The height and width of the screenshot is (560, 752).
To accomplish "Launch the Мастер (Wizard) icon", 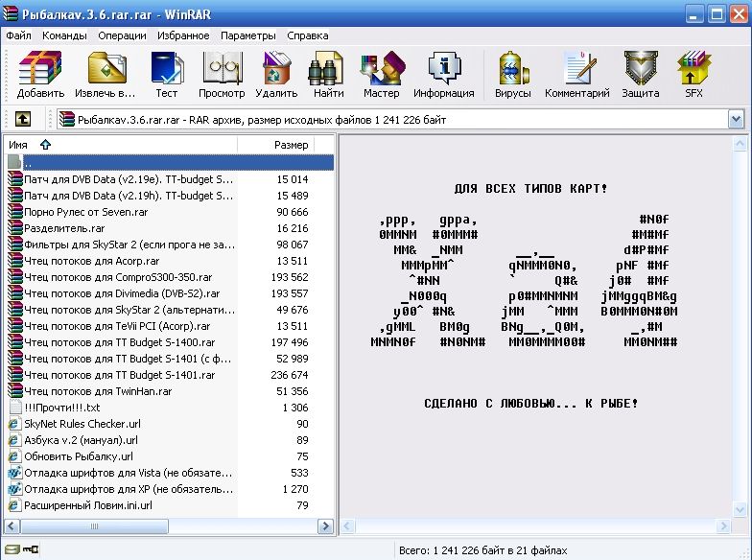I will 382,75.
